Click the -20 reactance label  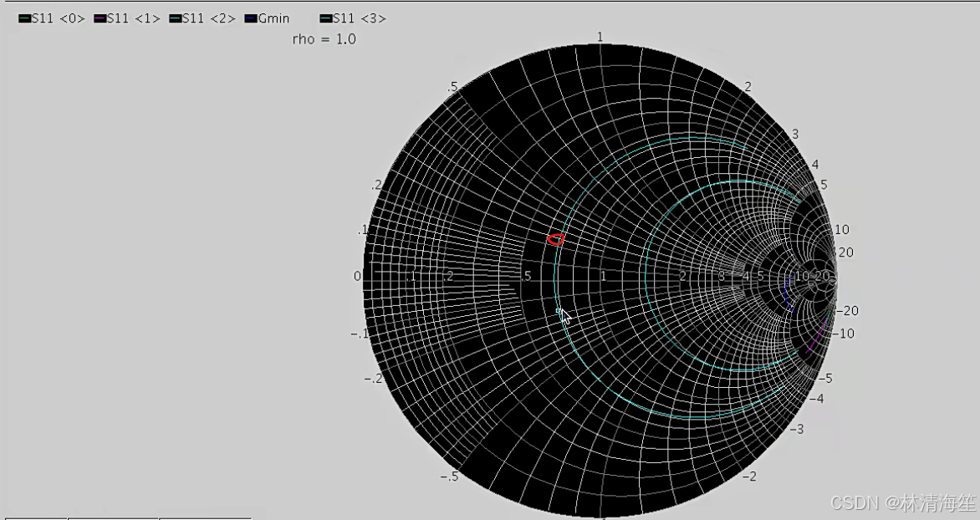[848, 311]
